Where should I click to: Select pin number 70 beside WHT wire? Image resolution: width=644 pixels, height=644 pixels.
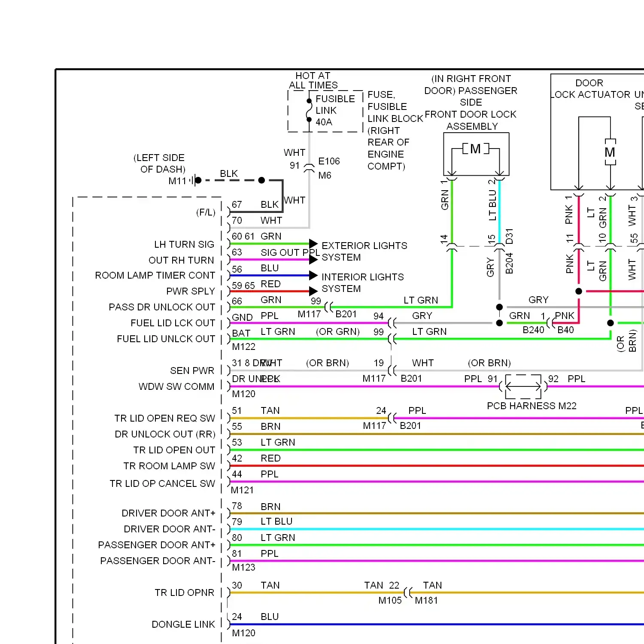click(x=237, y=220)
